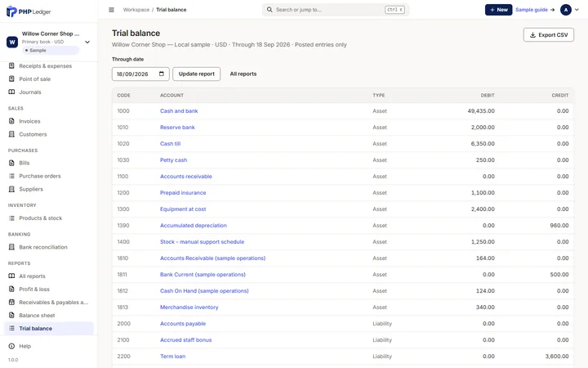The width and height of the screenshot is (588, 368).
Task: Click the download icon on Export CSV
Action: pos(532,35)
